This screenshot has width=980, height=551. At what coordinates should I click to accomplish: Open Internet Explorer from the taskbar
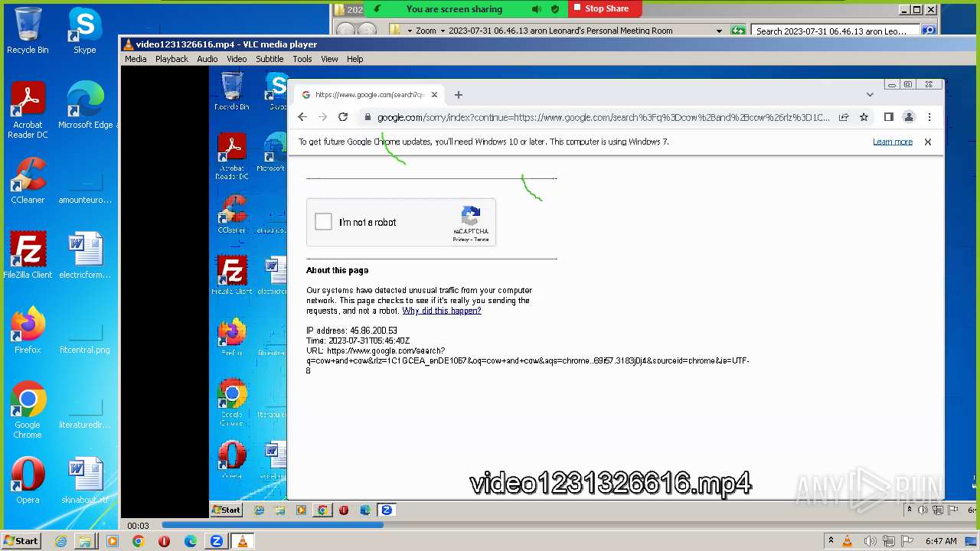tap(60, 541)
